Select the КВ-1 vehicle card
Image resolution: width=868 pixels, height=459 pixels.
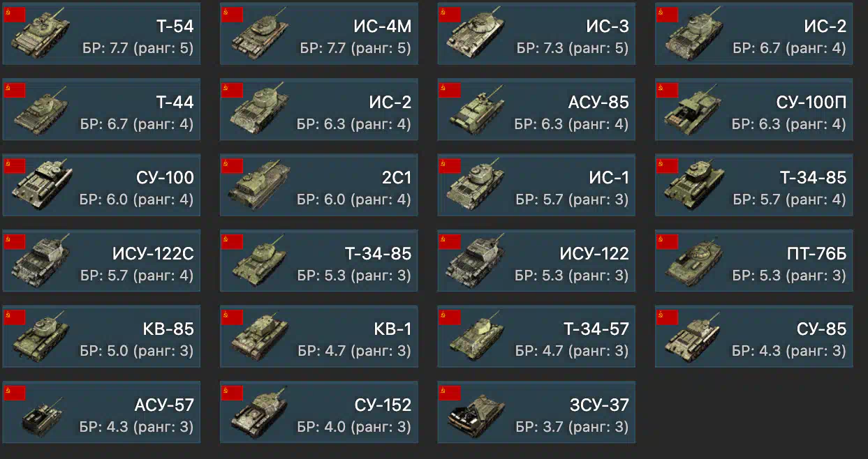click(319, 336)
